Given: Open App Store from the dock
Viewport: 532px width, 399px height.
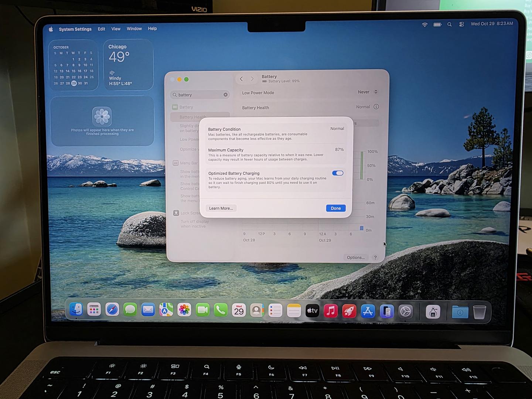Looking at the screenshot, I should tap(368, 311).
